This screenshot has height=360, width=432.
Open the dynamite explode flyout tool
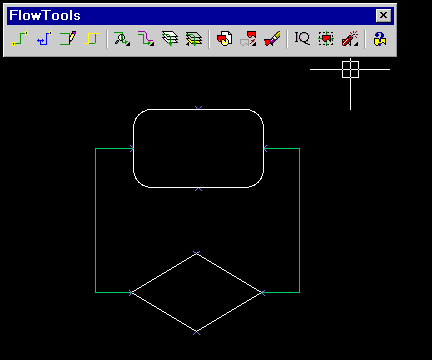pos(350,39)
